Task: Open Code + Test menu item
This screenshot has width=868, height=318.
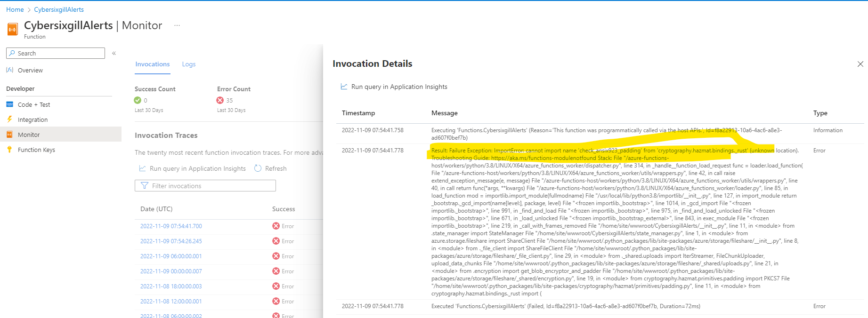Action: click(x=34, y=104)
